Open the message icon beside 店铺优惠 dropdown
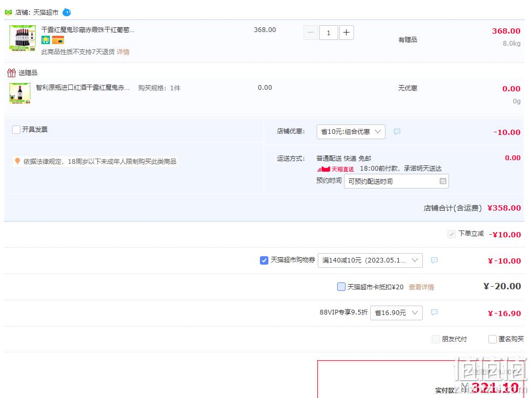 (397, 131)
